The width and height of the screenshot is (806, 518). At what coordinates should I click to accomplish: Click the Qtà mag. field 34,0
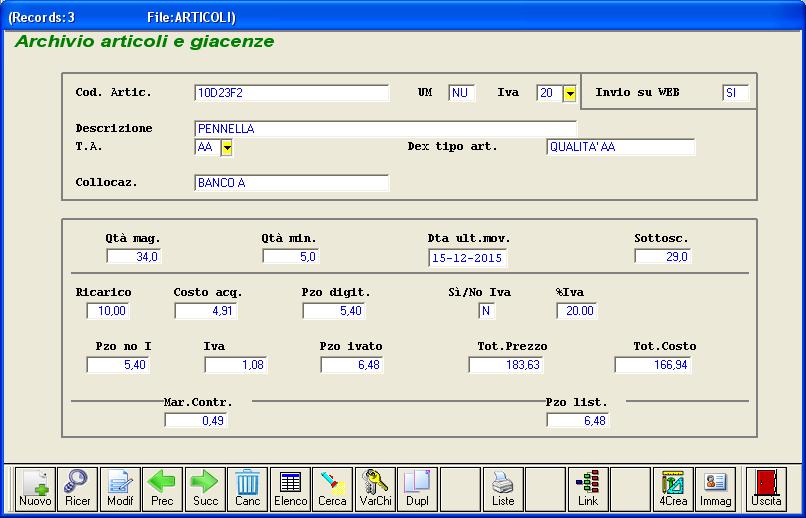(134, 256)
